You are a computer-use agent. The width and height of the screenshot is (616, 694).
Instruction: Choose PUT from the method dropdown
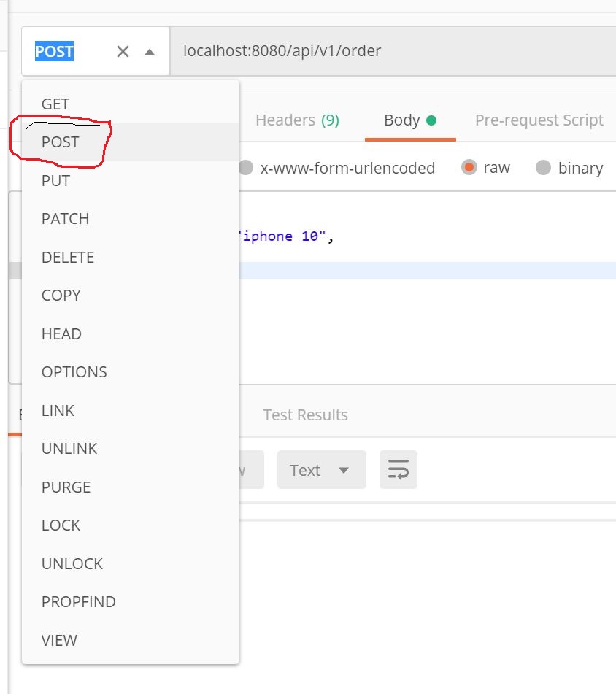pos(55,180)
